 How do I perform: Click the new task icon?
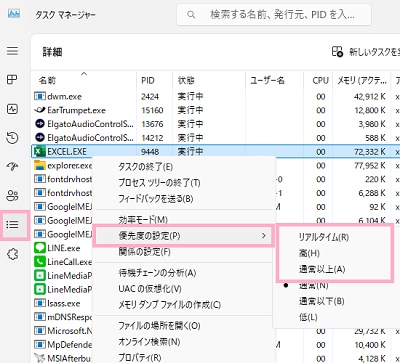pyautogui.click(x=337, y=52)
